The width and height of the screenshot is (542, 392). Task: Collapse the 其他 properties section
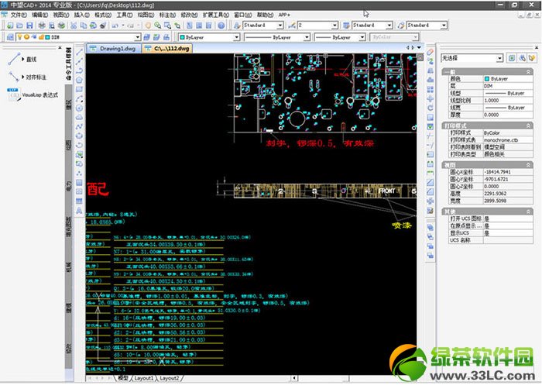point(529,211)
